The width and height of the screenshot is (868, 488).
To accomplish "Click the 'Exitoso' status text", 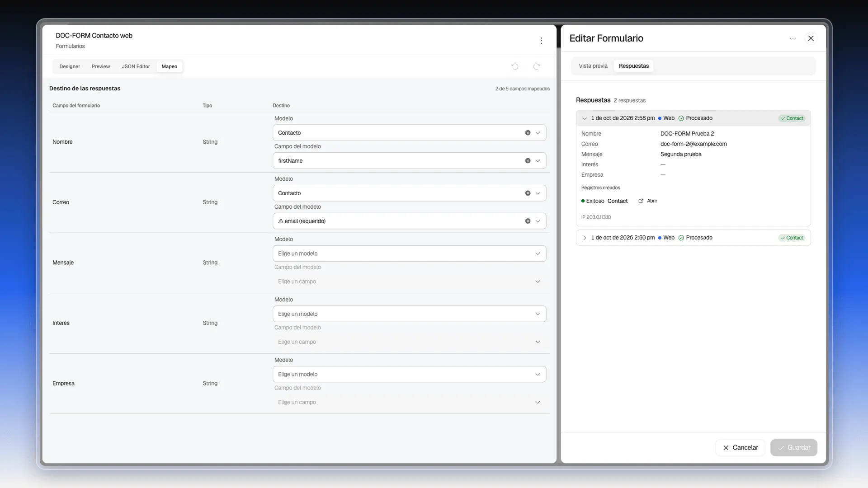I will click(595, 201).
